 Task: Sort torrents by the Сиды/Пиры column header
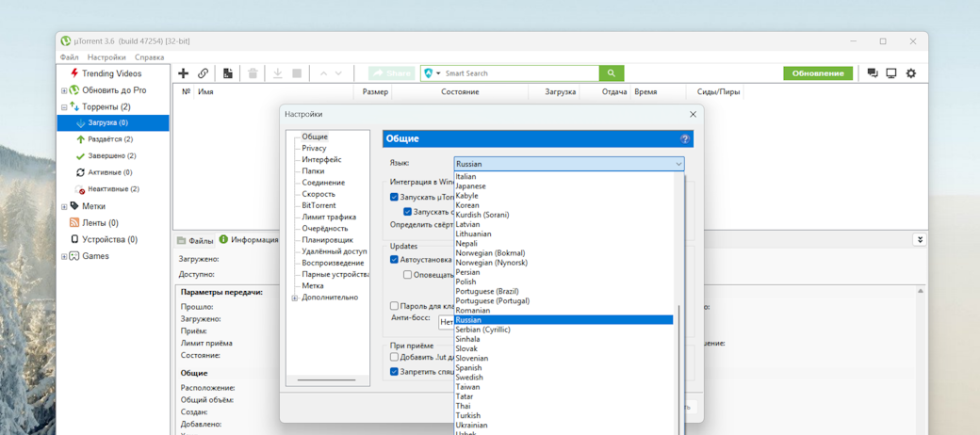[718, 91]
